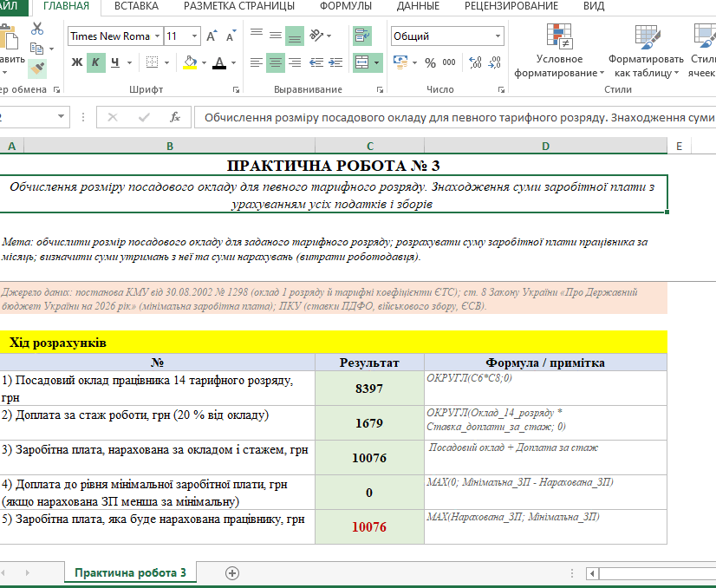Align text left
This screenshot has width=716, height=588.
pyautogui.click(x=257, y=62)
